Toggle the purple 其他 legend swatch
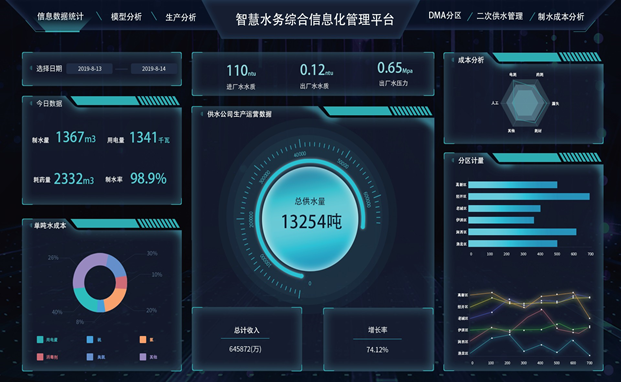The image size is (621, 382). click(x=143, y=357)
